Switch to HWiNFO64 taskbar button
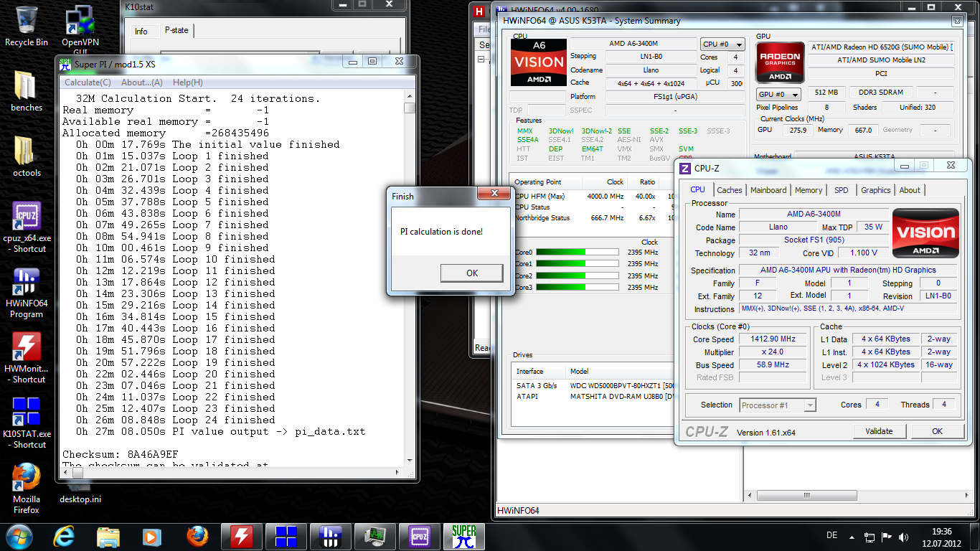The width and height of the screenshot is (980, 551). [331, 536]
